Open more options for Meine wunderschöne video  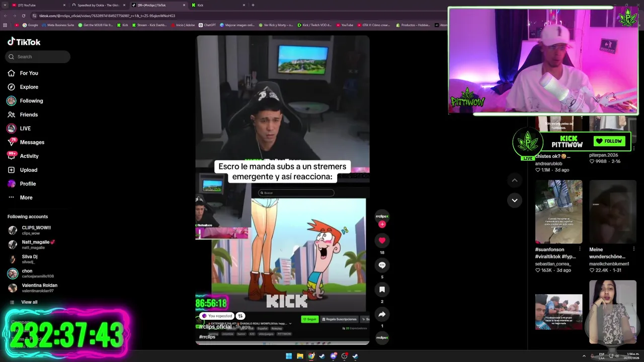pyautogui.click(x=633, y=249)
